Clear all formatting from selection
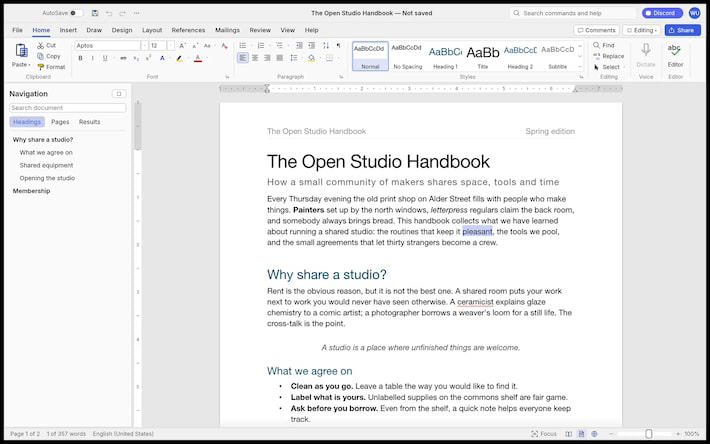 [225, 46]
